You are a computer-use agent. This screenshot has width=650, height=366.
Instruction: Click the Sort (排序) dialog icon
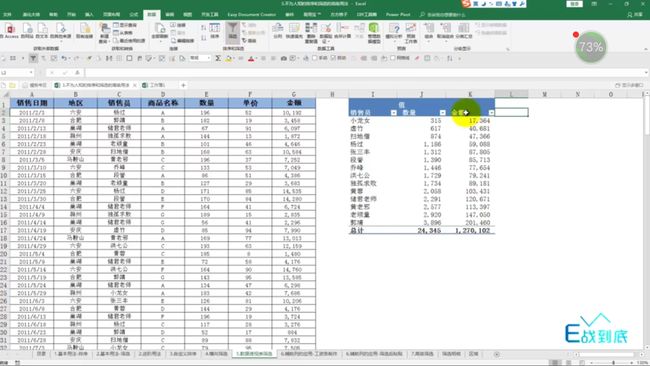(x=214, y=31)
